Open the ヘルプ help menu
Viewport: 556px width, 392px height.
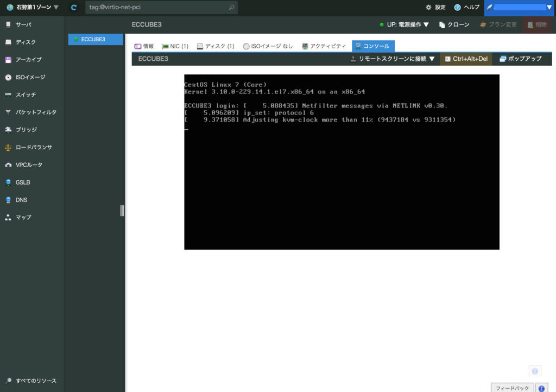tap(466, 7)
